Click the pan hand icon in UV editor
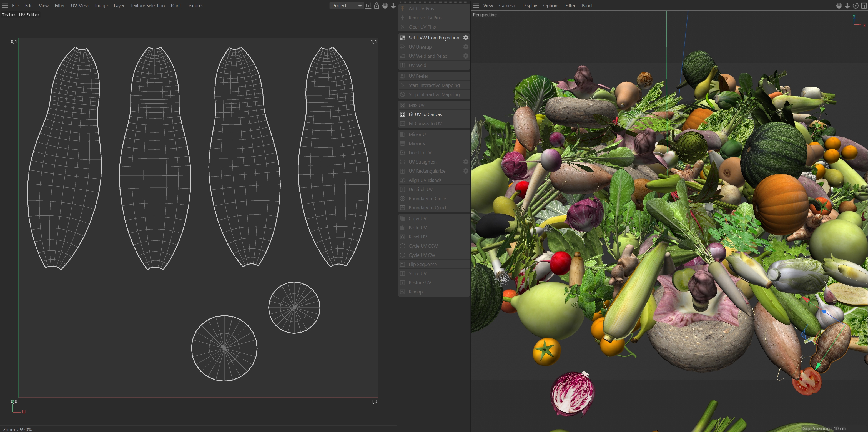The height and width of the screenshot is (432, 868). 385,6
